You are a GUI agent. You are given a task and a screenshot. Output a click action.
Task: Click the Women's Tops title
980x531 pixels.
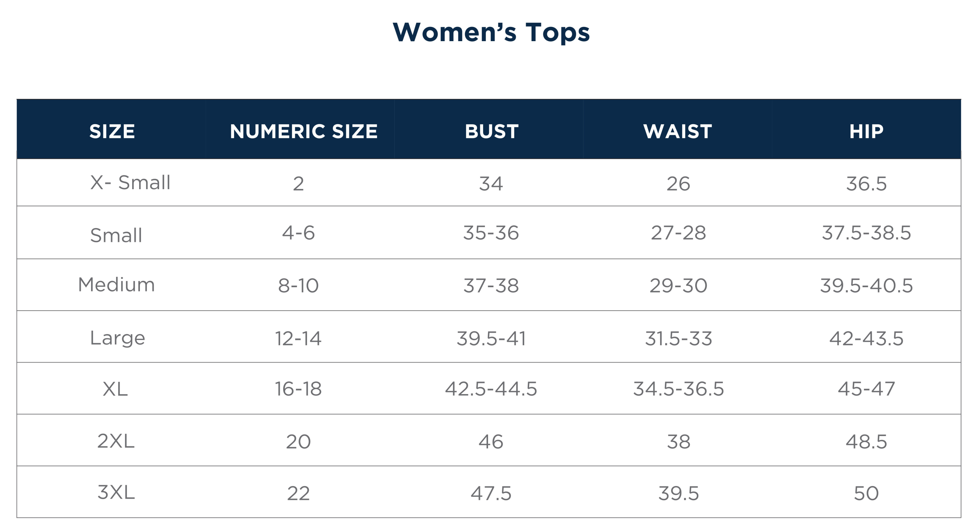click(x=491, y=33)
